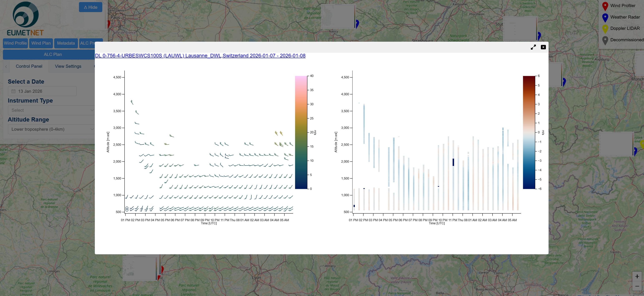Click the 13 Jan 2026 date input
Viewport: 644px width, 296px height.
coord(43,91)
